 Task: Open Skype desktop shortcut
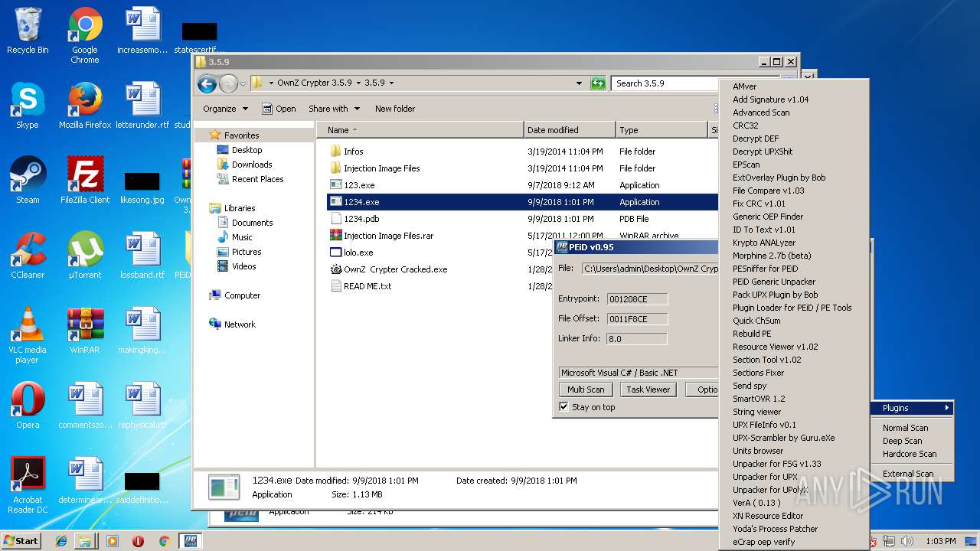(28, 105)
